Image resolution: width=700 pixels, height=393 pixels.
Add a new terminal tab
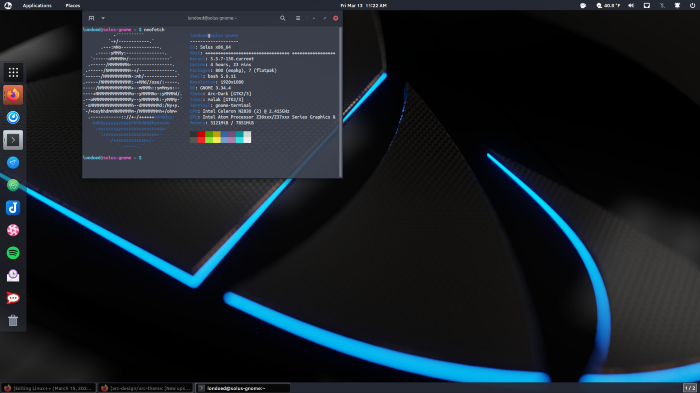click(x=92, y=18)
